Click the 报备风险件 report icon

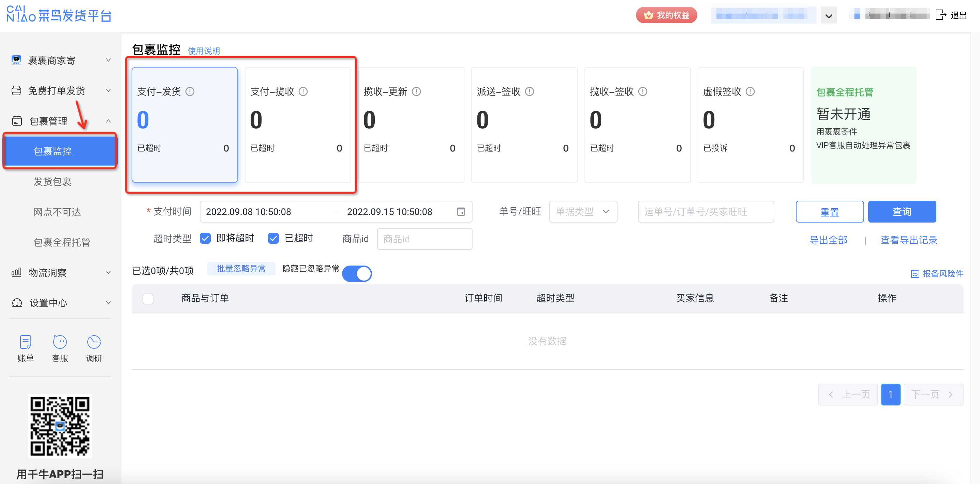pos(915,274)
